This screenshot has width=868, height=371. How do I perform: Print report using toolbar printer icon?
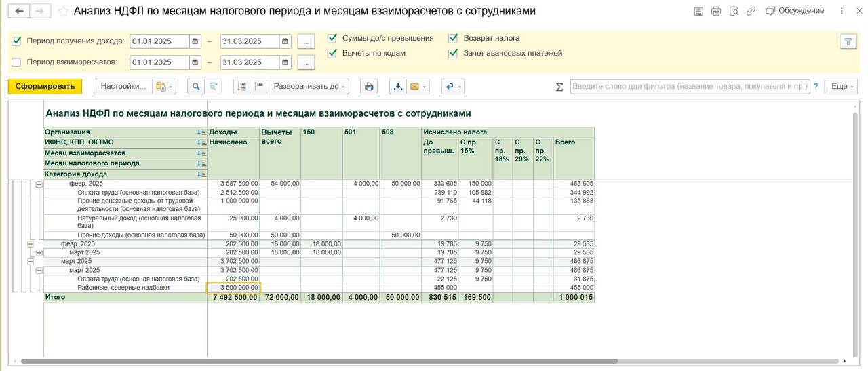[368, 86]
